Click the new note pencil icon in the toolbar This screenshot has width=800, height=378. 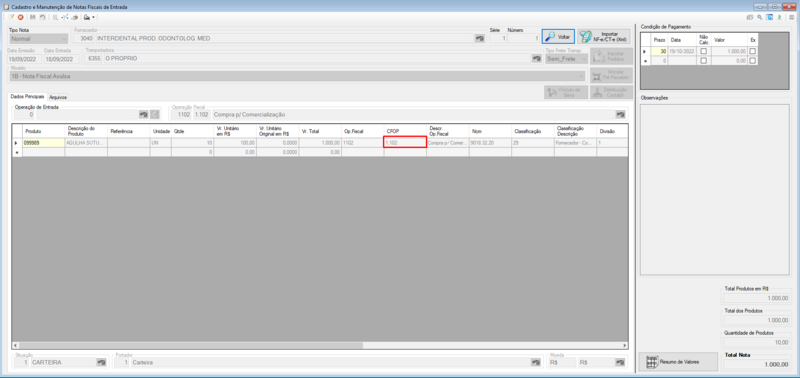pos(12,17)
